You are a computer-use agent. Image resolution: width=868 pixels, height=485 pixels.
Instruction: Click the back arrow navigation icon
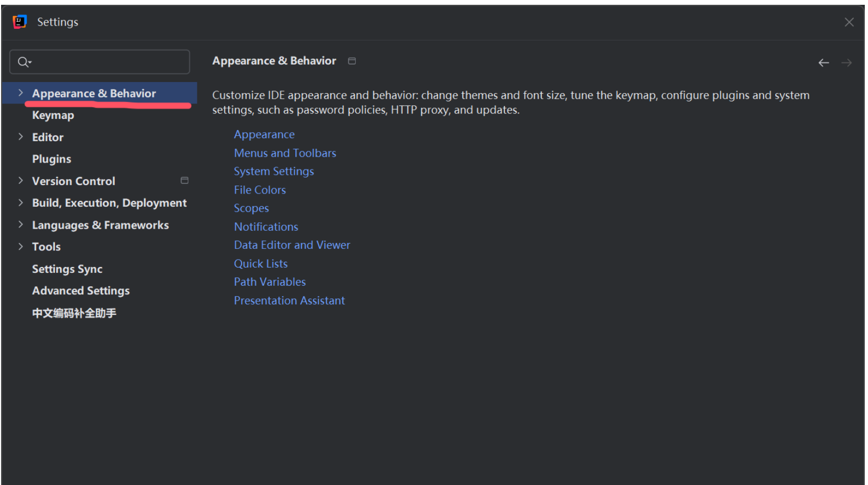click(824, 62)
